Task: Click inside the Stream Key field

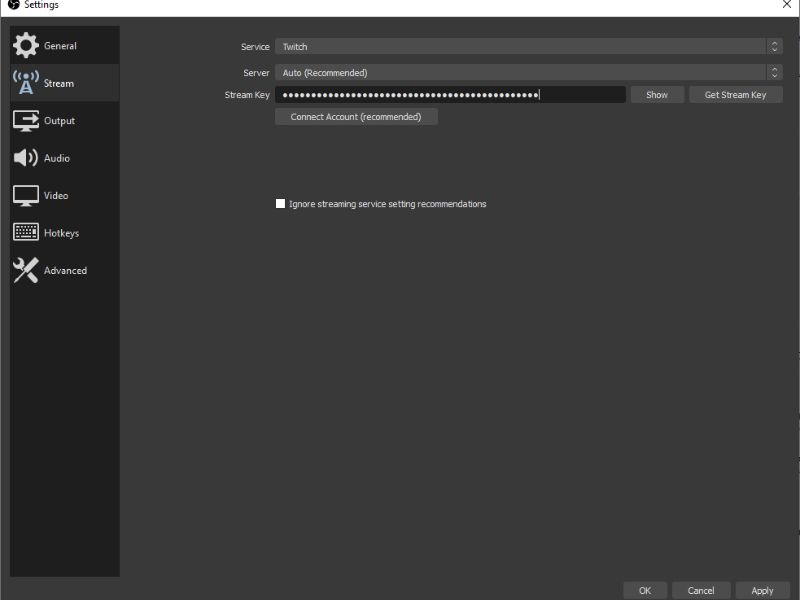Action: tap(450, 95)
